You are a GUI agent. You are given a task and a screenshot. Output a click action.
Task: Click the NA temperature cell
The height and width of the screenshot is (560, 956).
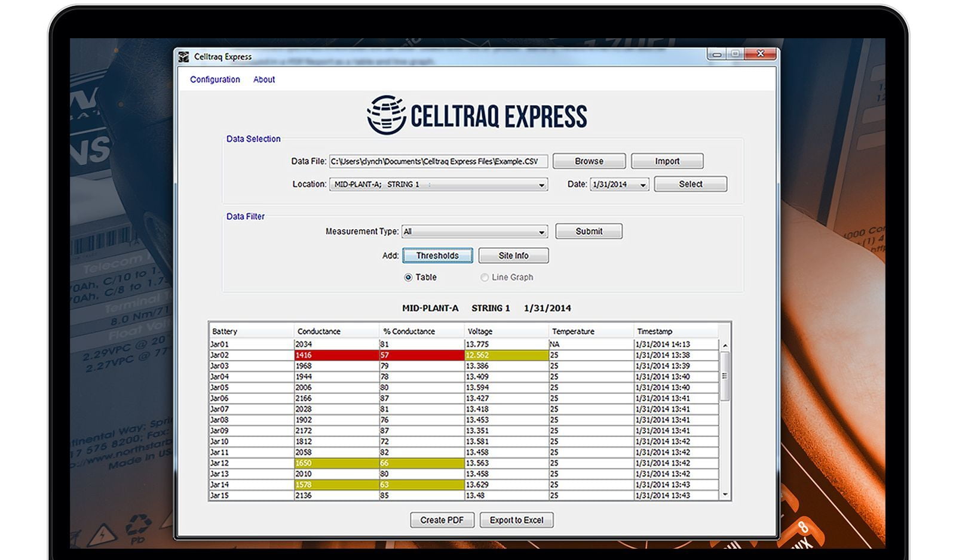(x=592, y=344)
